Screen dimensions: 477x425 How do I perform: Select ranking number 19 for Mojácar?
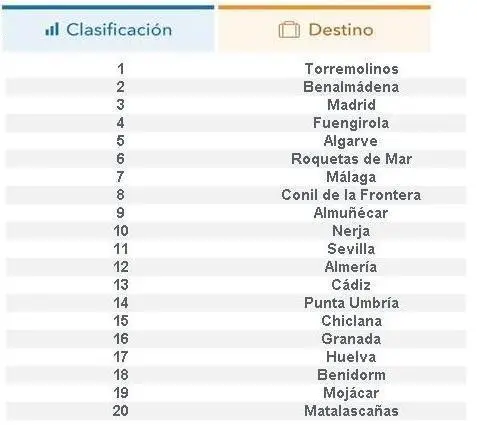(x=121, y=393)
